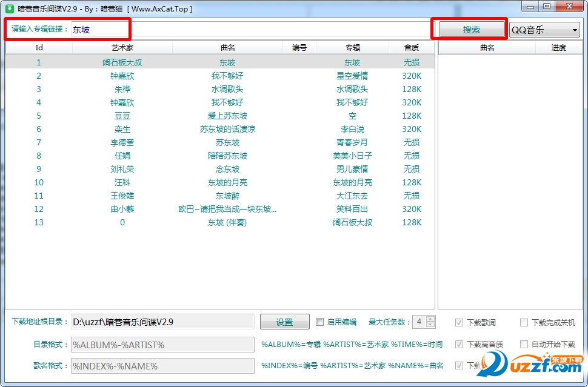Click the 音质 column header
588x387 pixels.
point(412,47)
